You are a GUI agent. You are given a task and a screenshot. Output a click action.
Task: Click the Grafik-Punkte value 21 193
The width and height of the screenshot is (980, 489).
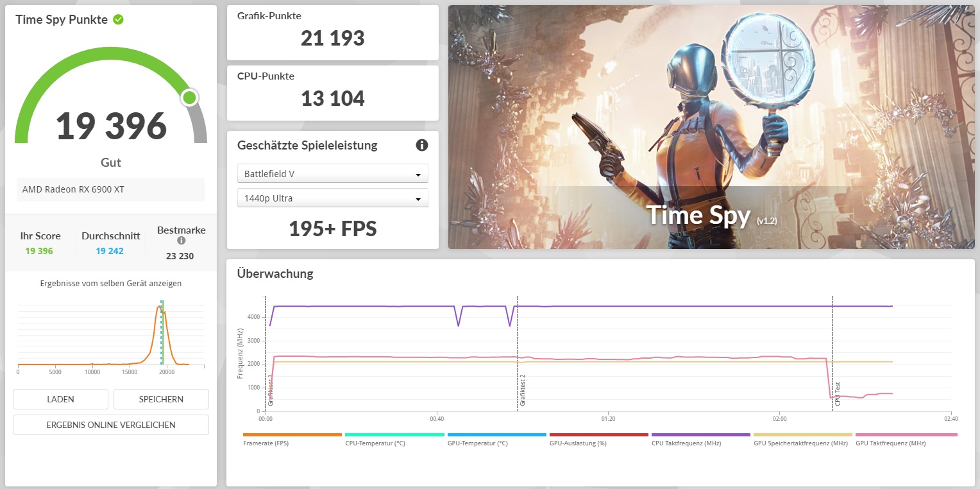point(333,39)
